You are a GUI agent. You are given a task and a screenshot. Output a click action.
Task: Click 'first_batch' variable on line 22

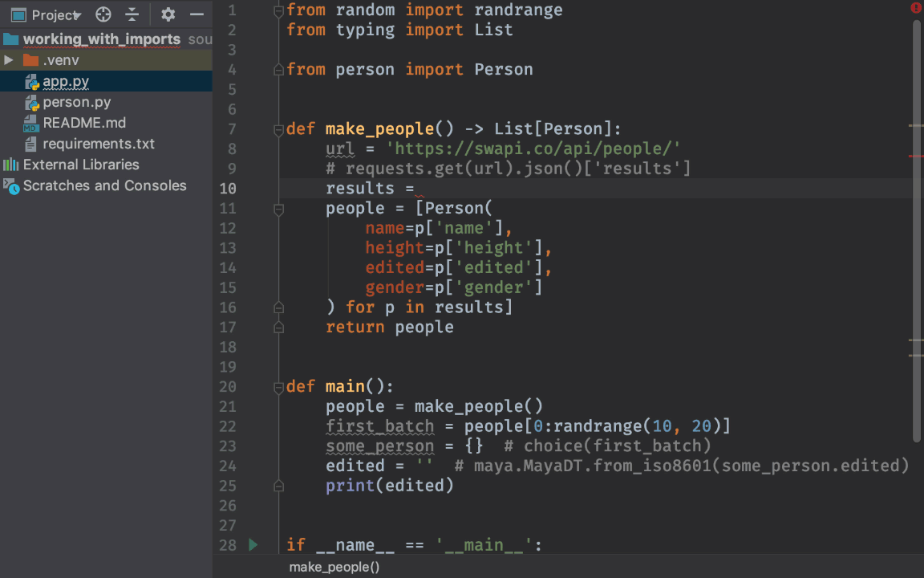[379, 426]
